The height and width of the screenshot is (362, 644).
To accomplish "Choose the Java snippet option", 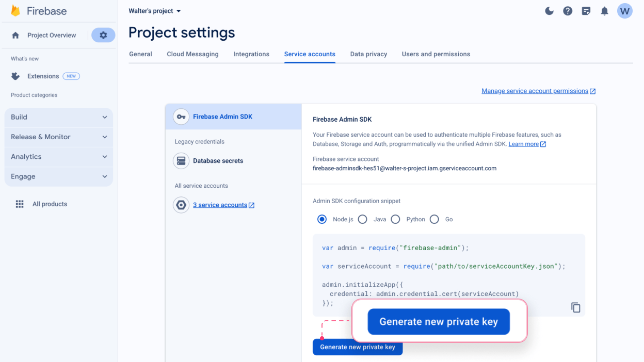I will point(362,219).
